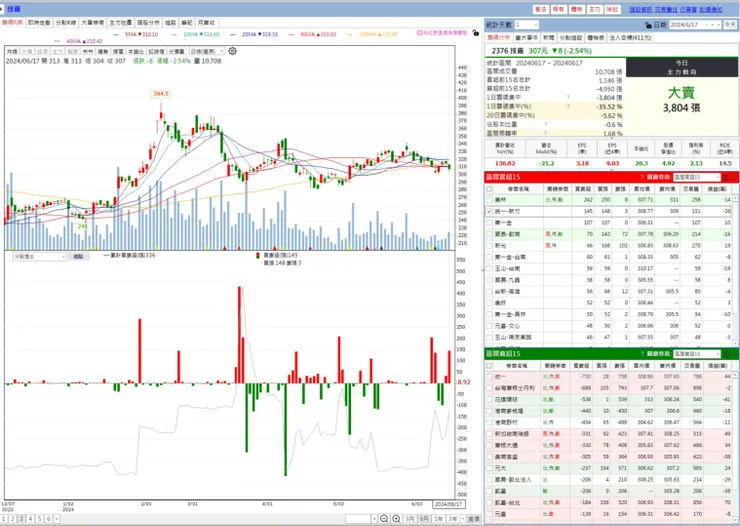Click the 台灣摩根士丹利 sell row name

point(515,388)
